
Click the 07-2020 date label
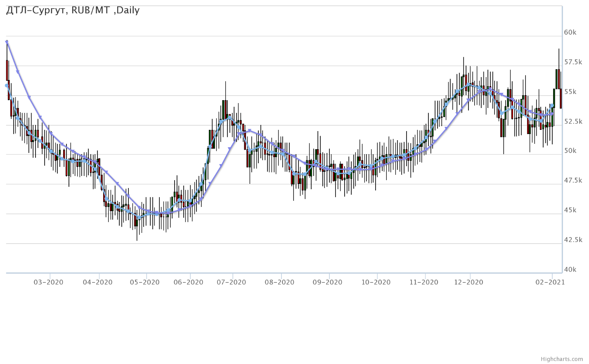click(x=231, y=282)
